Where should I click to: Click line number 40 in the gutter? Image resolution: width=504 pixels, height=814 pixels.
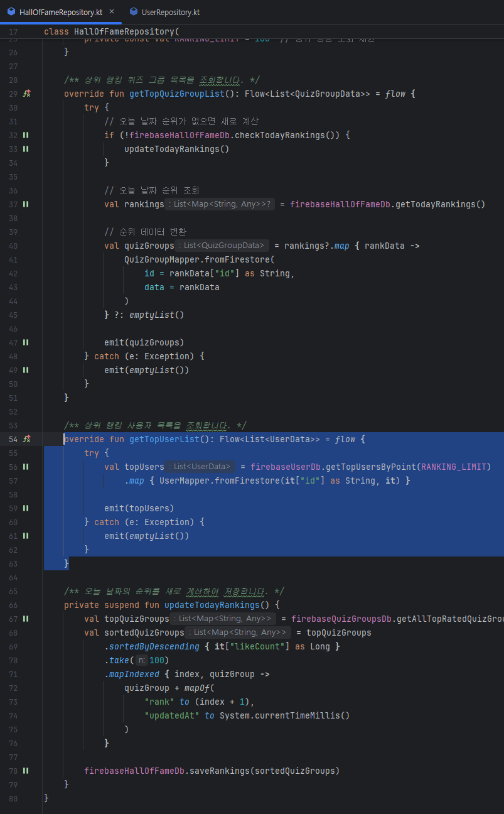click(x=14, y=246)
